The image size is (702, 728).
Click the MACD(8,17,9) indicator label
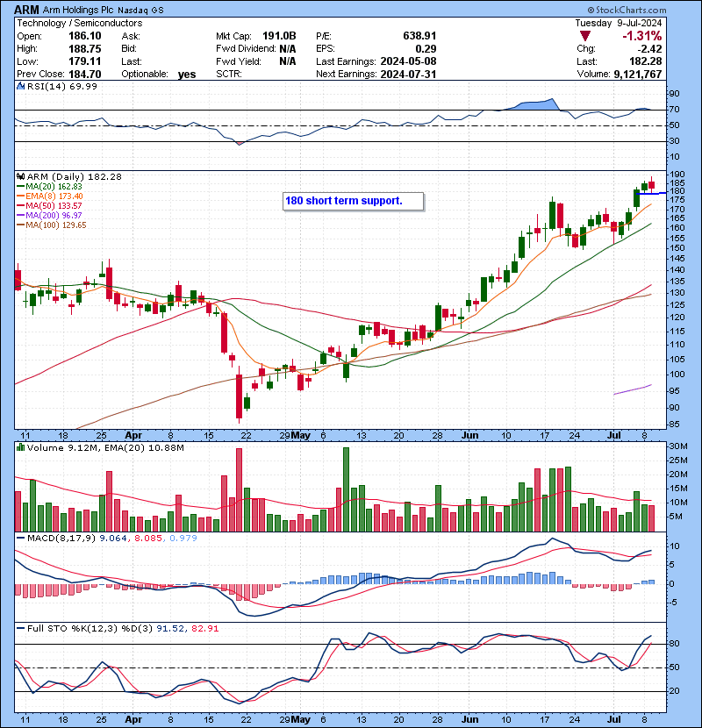tap(61, 538)
